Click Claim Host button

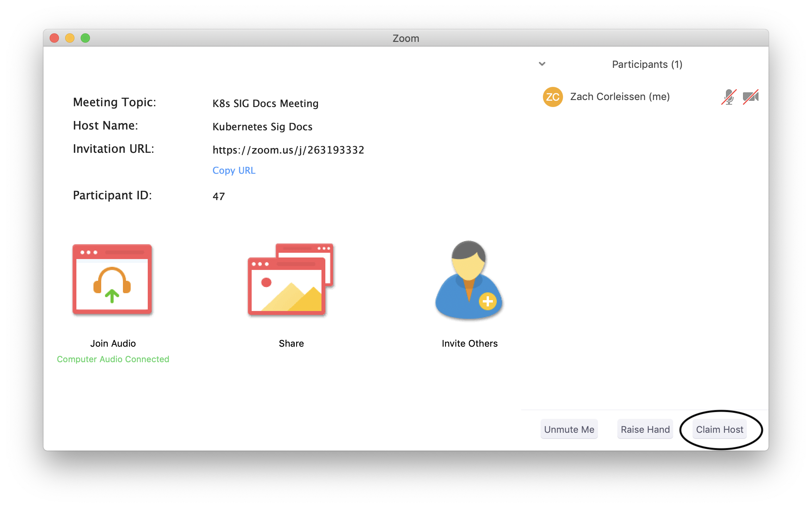(720, 430)
